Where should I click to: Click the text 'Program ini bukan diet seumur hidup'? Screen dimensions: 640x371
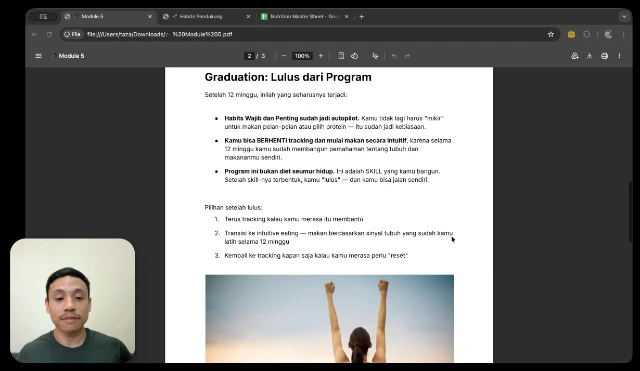click(x=279, y=171)
